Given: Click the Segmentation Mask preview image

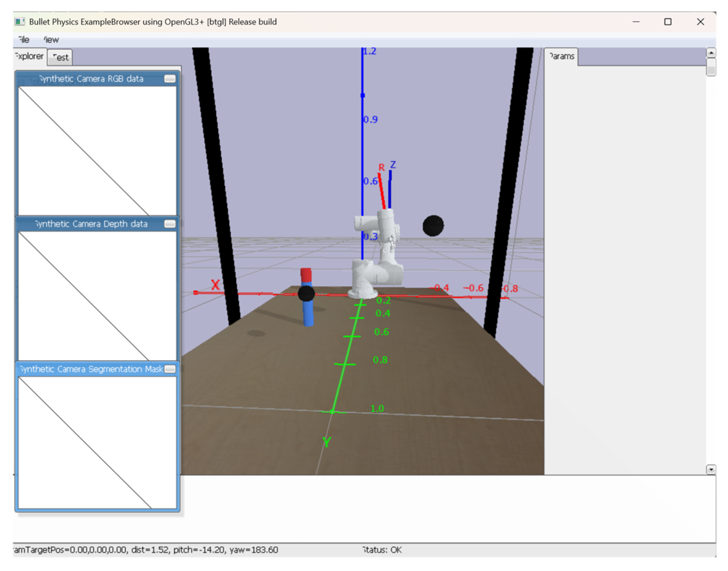Looking at the screenshot, I should pyautogui.click(x=97, y=442).
